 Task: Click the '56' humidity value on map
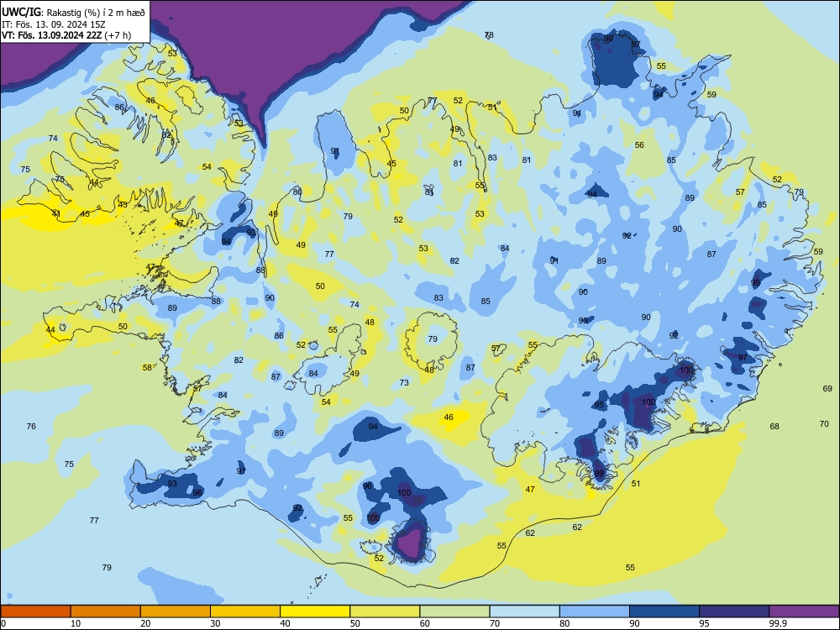point(639,145)
